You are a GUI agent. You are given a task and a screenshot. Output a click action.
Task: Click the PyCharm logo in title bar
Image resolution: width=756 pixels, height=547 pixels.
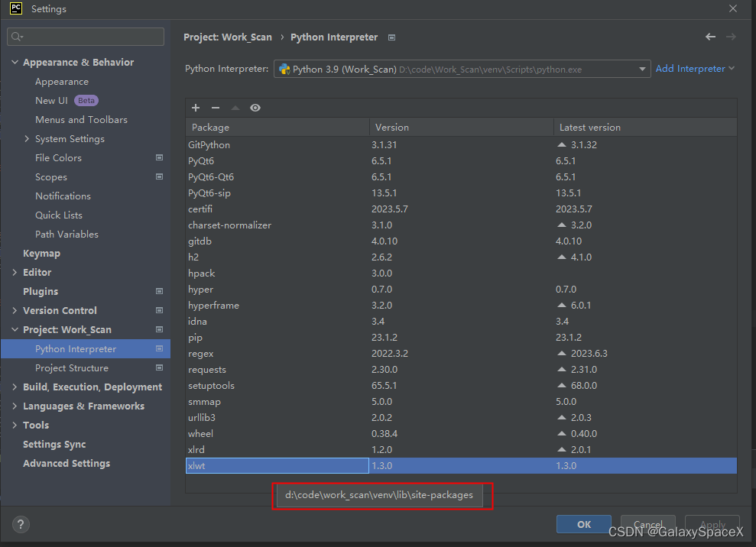point(16,8)
